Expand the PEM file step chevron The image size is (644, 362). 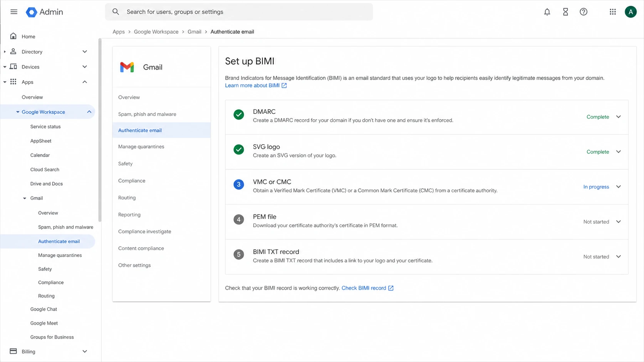pyautogui.click(x=619, y=222)
